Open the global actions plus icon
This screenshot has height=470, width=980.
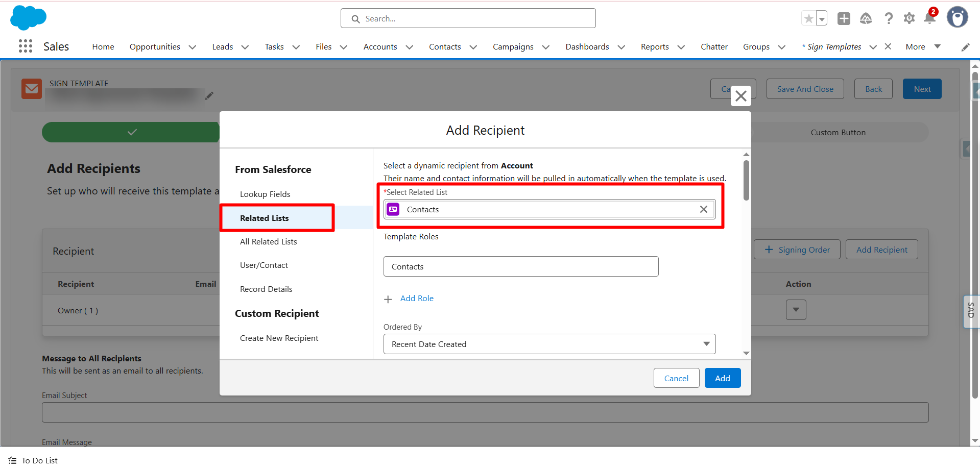click(844, 19)
